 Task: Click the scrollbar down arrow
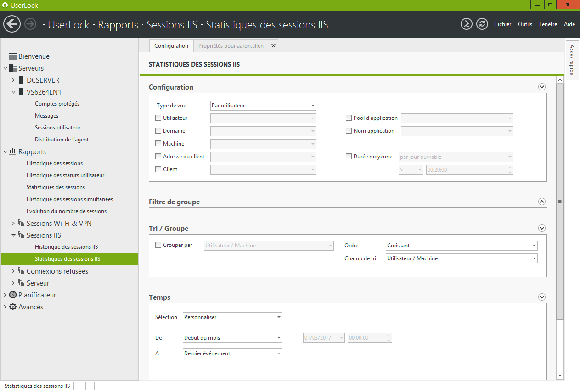(560, 375)
